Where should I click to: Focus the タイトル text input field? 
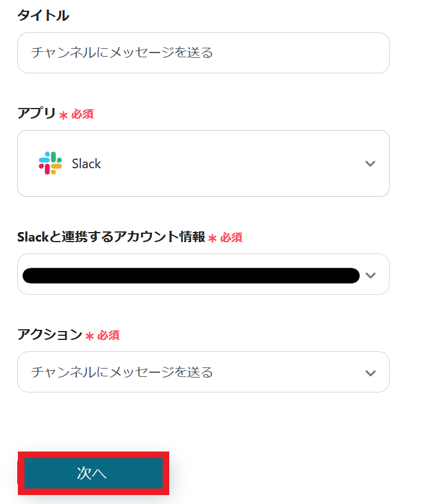point(203,52)
